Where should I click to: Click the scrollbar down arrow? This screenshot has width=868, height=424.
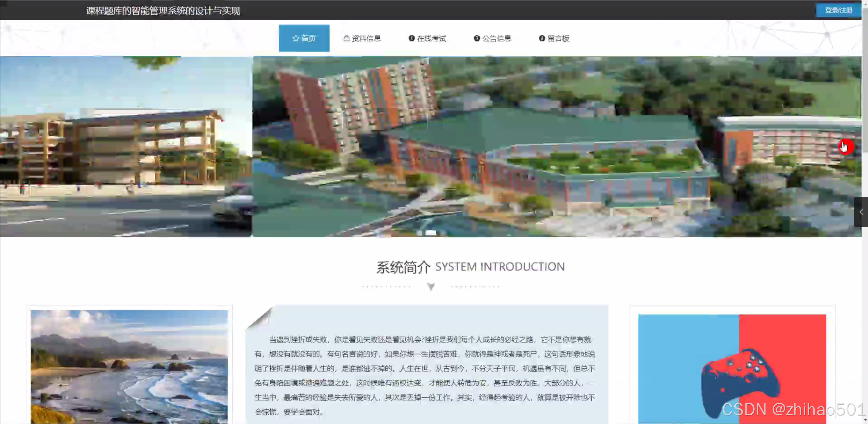pyautogui.click(x=865, y=421)
